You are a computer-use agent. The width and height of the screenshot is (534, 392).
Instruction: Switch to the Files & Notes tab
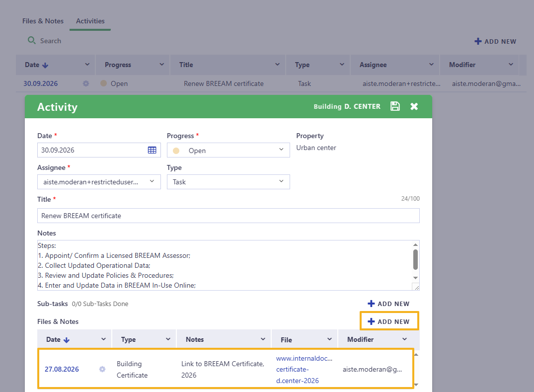click(x=43, y=21)
